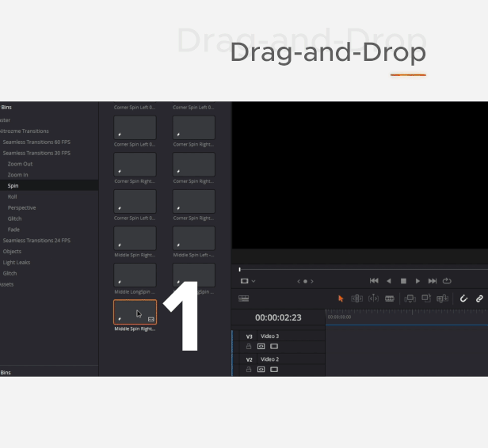
Task: Open the viewer mode dropdown
Action: 247,281
